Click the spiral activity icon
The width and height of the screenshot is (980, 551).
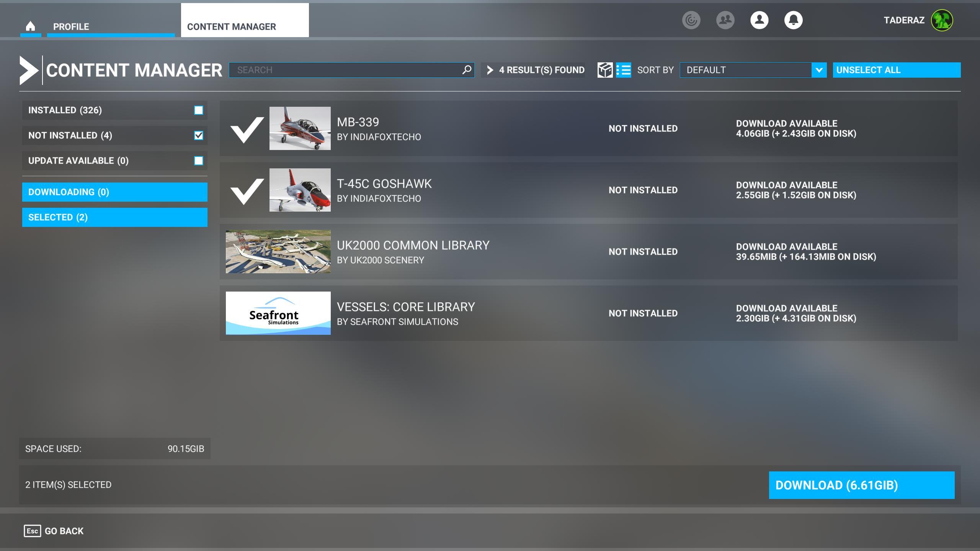click(x=691, y=20)
